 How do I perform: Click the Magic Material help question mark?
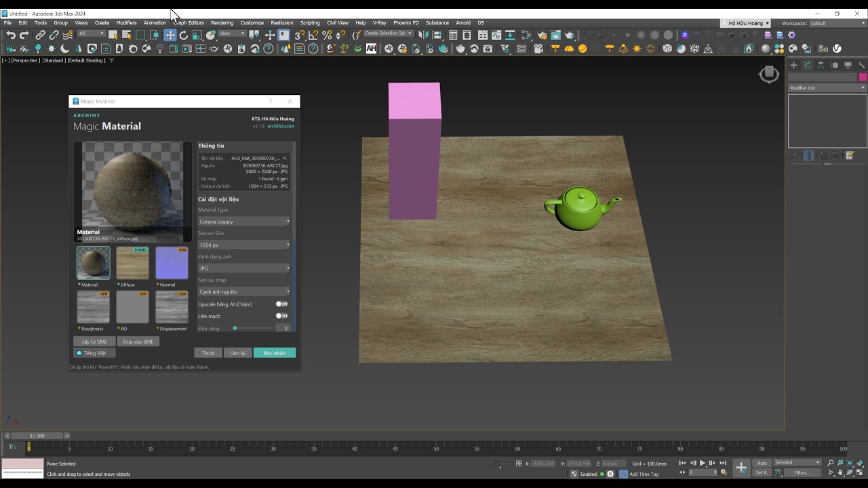(271, 101)
